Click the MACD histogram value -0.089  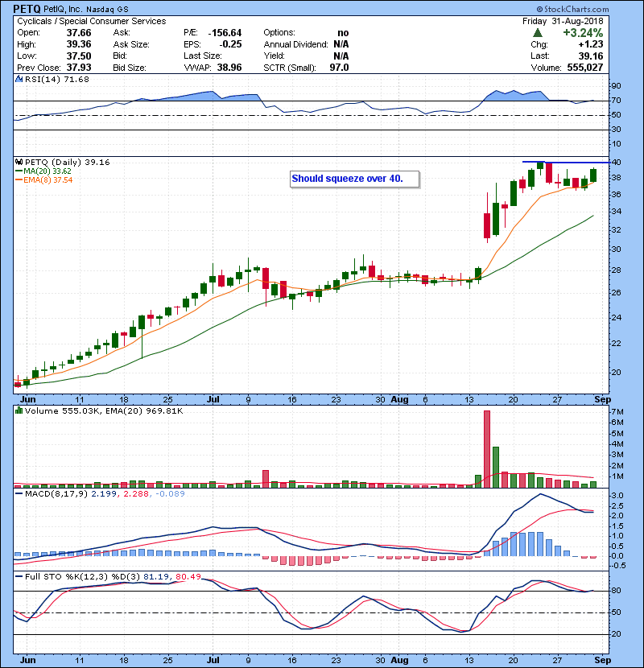coord(170,494)
